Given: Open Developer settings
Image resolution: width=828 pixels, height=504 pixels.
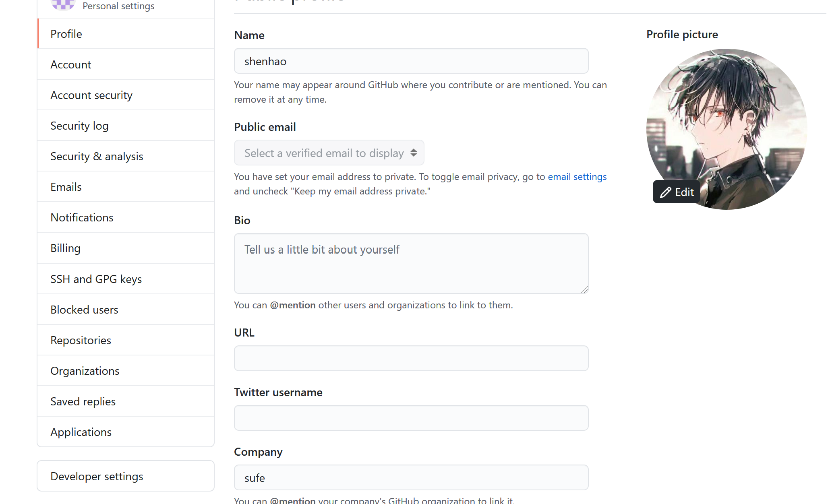Looking at the screenshot, I should [x=97, y=476].
